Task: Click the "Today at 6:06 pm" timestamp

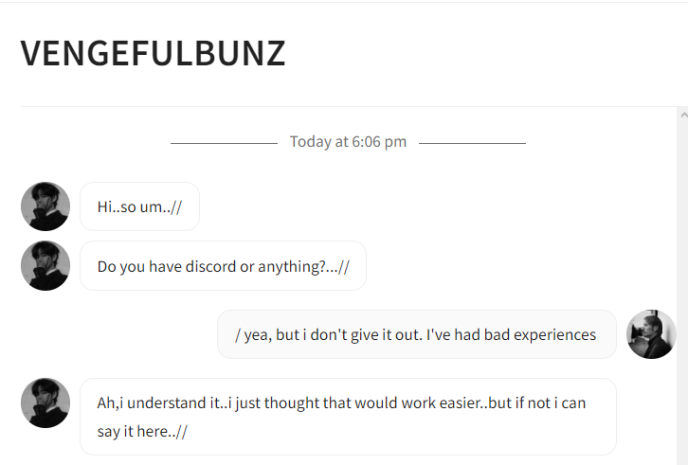Action: [x=348, y=142]
